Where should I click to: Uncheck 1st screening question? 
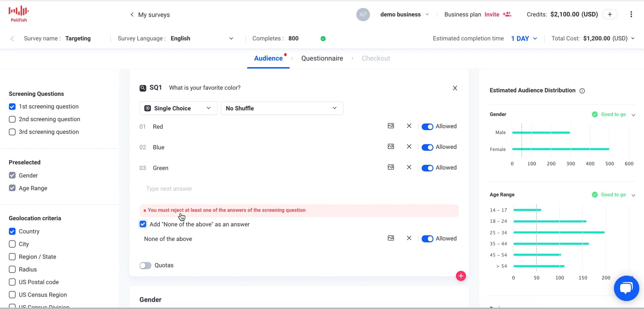(x=12, y=107)
